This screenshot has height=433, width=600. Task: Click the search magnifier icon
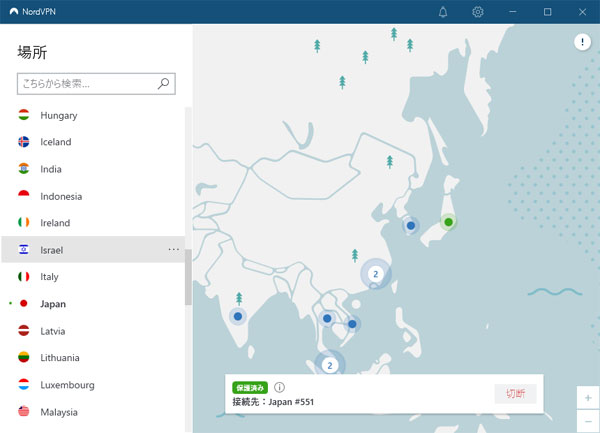click(163, 83)
